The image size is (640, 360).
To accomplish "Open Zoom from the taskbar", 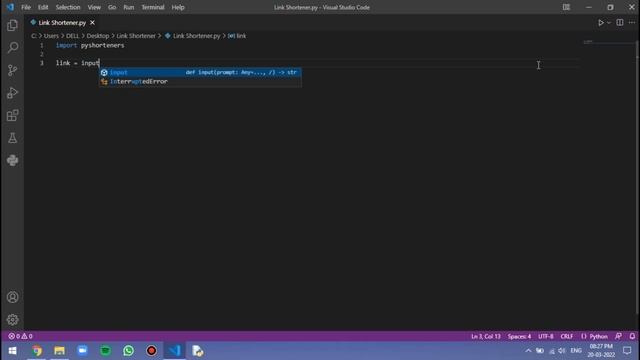I will (82, 351).
